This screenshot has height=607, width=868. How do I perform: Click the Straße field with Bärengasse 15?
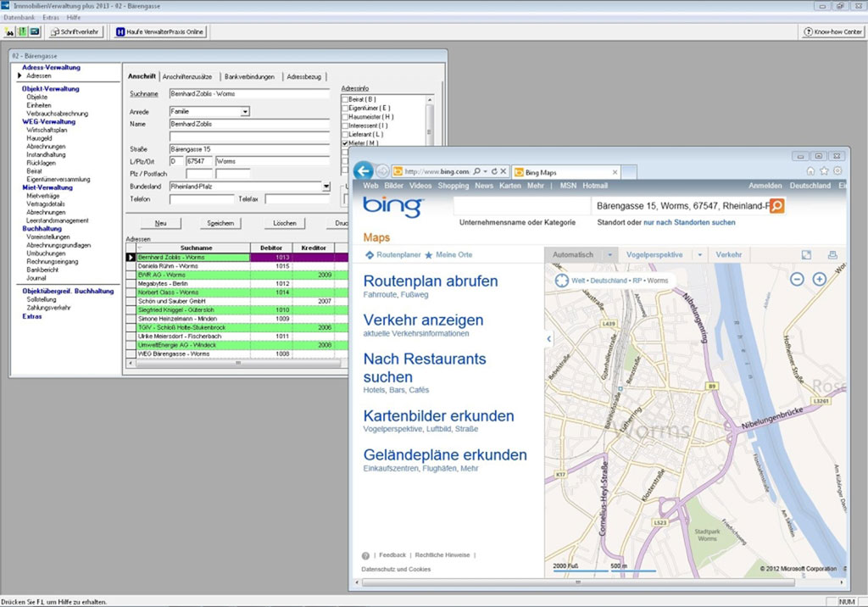249,149
